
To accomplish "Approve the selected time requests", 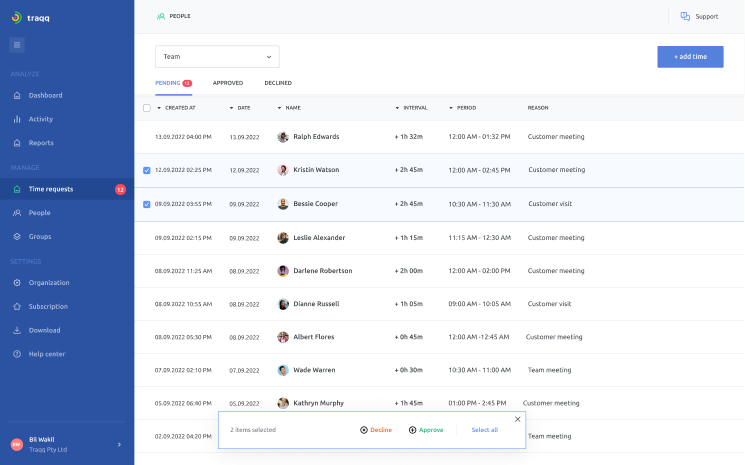I will [x=426, y=430].
